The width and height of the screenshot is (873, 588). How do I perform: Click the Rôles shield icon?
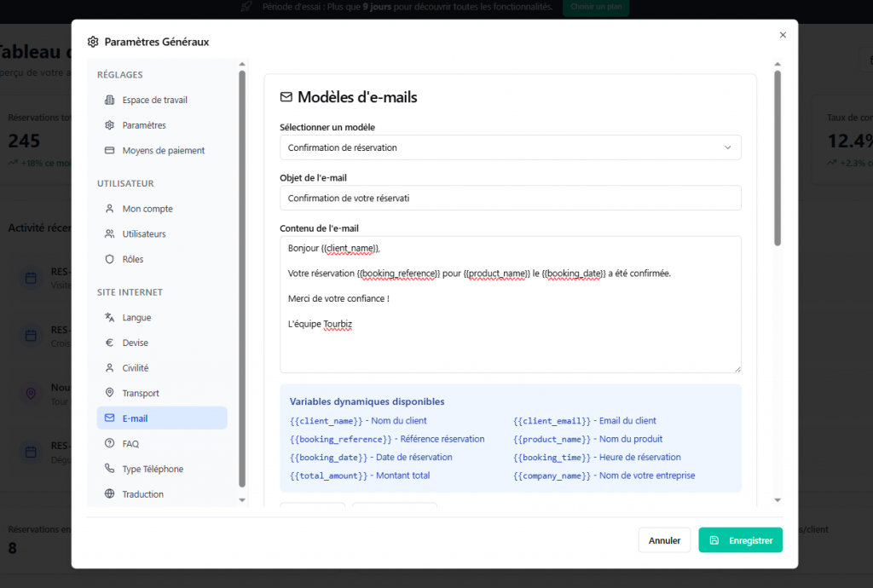109,259
